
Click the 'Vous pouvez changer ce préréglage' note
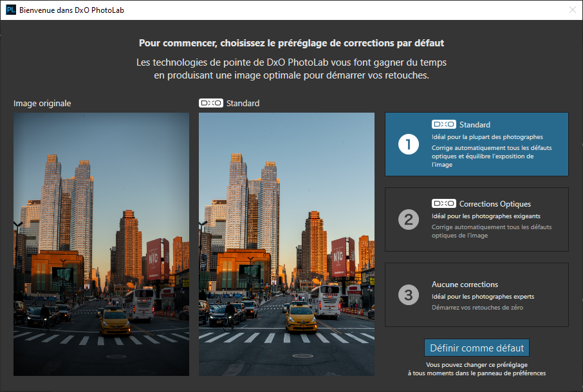(x=477, y=369)
